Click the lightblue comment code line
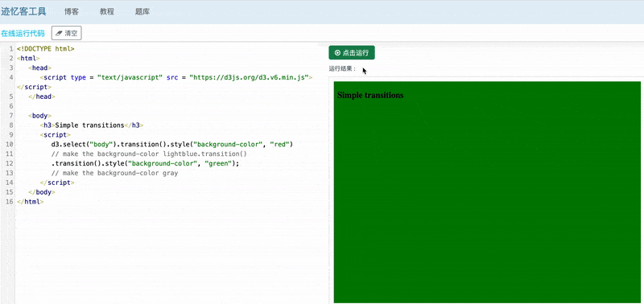Screen dimensions: 644x304 (x=149, y=154)
